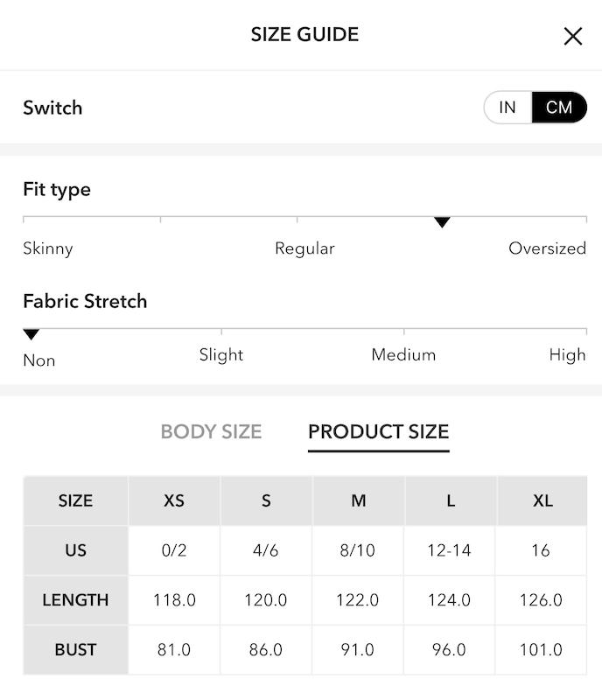Click the Medium stretch label
Viewport: 602px width, 700px height.
click(x=403, y=355)
